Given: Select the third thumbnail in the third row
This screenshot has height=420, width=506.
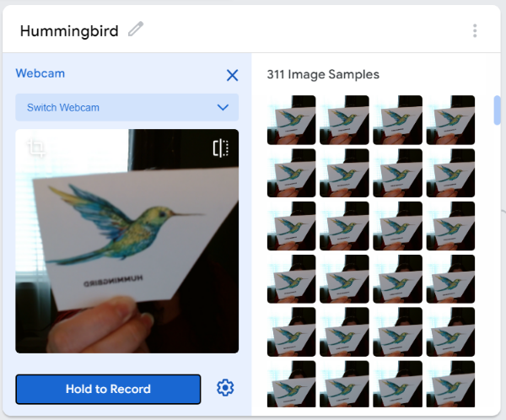Looking at the screenshot, I should (397, 226).
